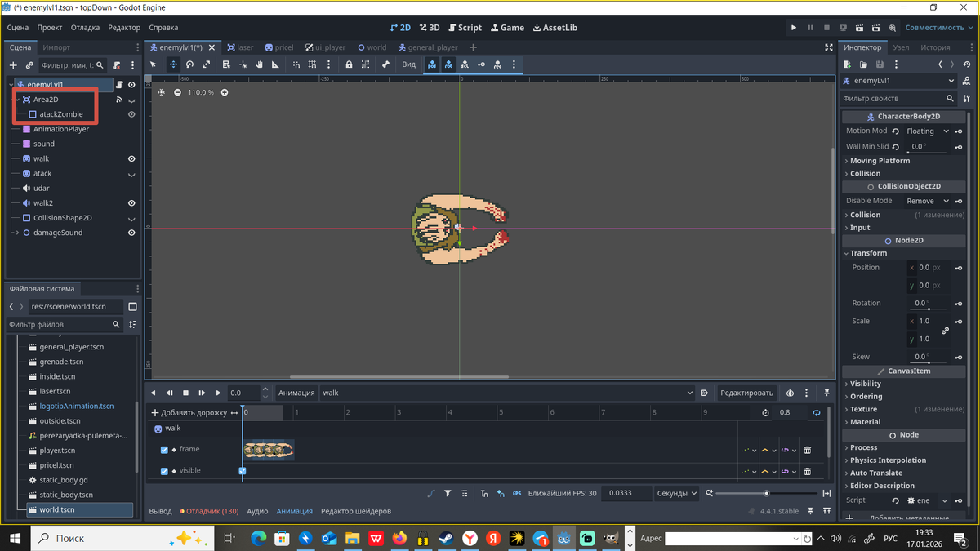Click the Rotation value slider field

pos(929,304)
